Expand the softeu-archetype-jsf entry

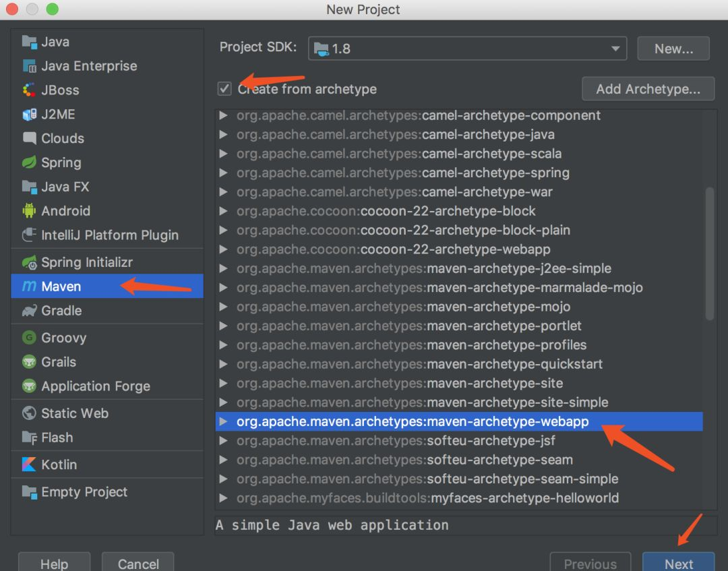tap(223, 440)
